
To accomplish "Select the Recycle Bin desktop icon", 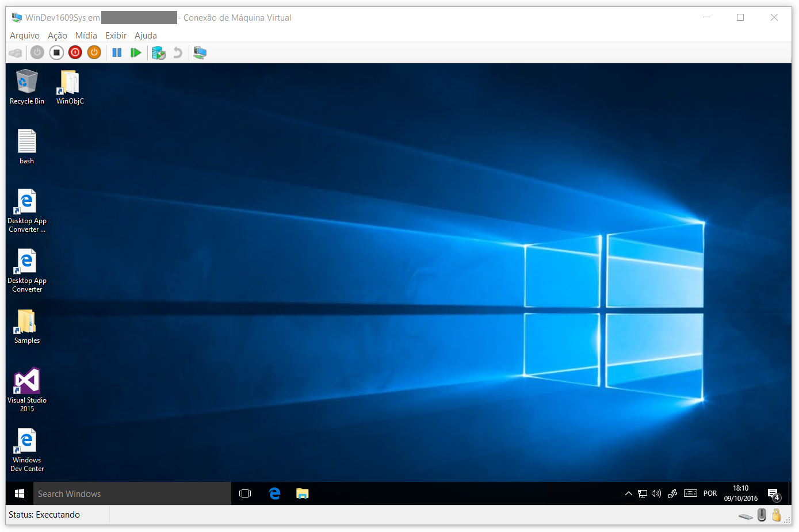I will (x=27, y=87).
